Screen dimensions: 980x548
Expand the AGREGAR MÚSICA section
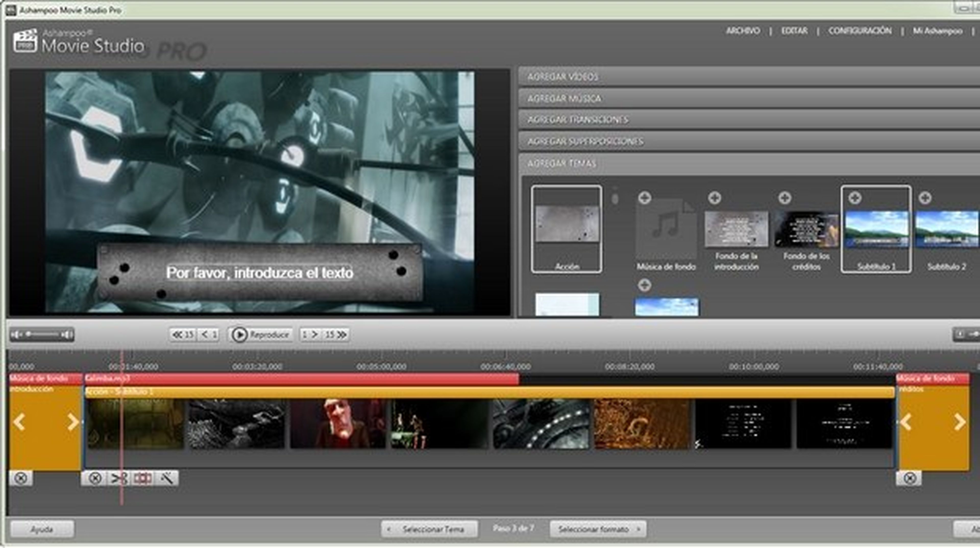pyautogui.click(x=749, y=98)
